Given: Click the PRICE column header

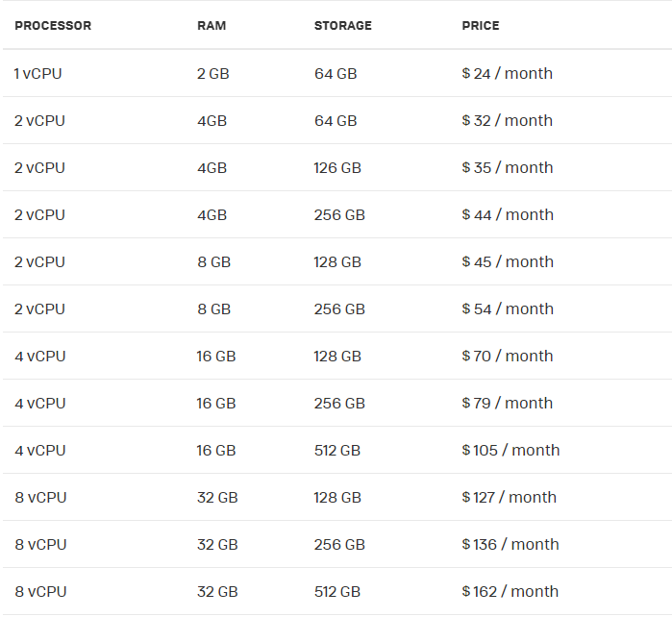Looking at the screenshot, I should click(481, 26).
